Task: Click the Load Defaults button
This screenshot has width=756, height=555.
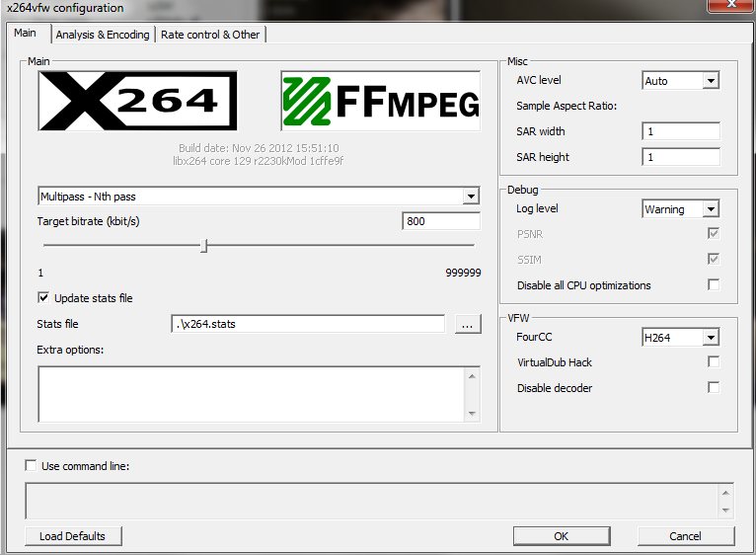Action: click(x=73, y=536)
